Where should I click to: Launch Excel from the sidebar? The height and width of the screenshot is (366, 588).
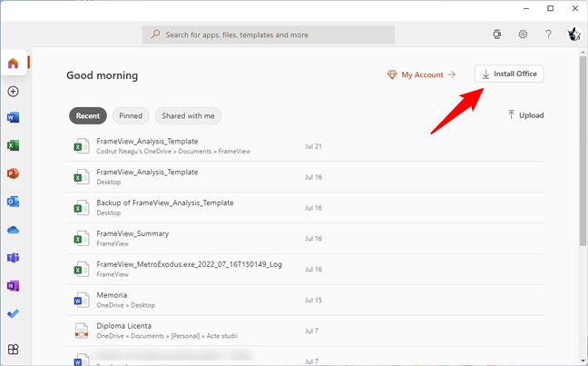[13, 145]
